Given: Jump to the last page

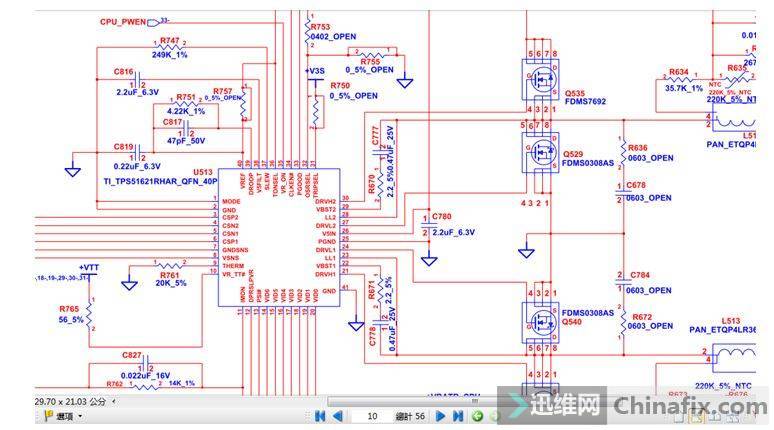Looking at the screenshot, I should click(458, 416).
